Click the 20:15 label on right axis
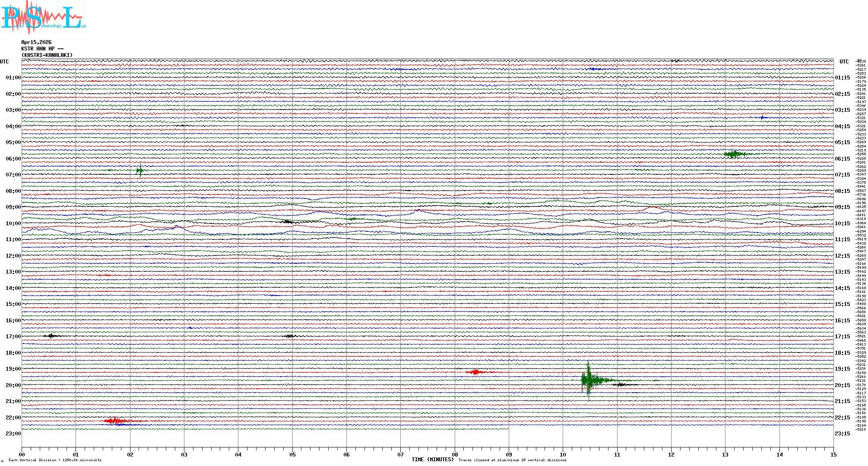This screenshot has width=868, height=466. tap(842, 385)
